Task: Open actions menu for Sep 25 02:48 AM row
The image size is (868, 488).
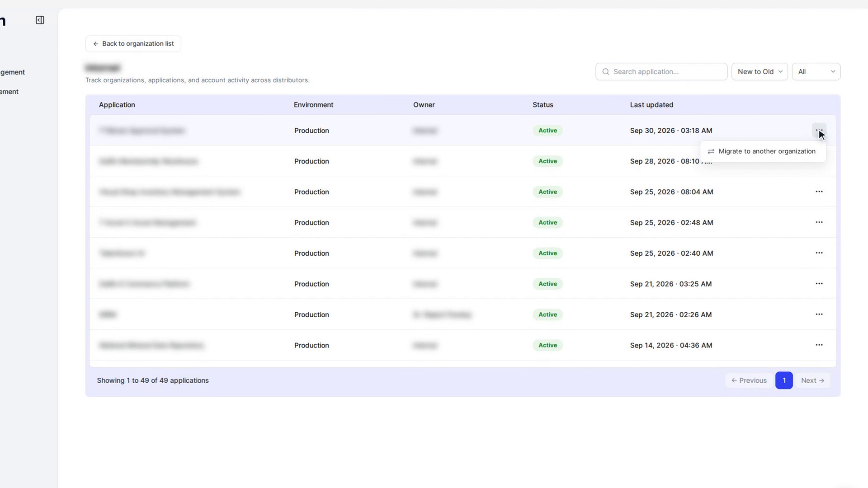Action: pos(819,222)
